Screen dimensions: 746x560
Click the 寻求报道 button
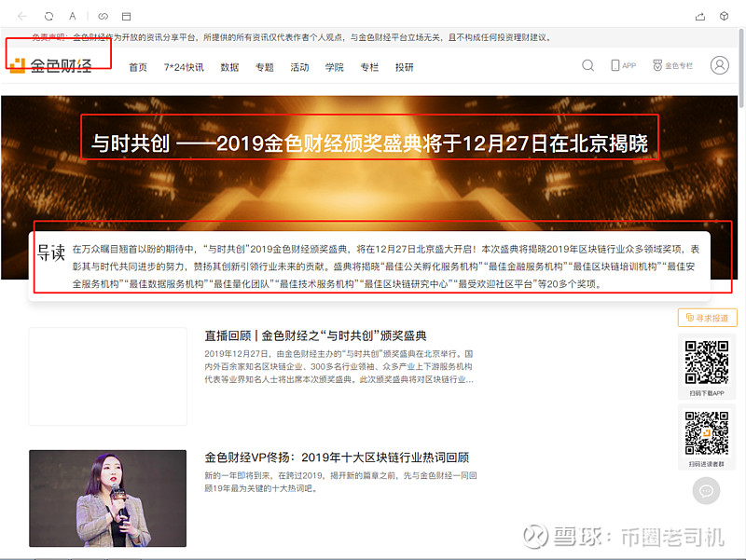708,318
